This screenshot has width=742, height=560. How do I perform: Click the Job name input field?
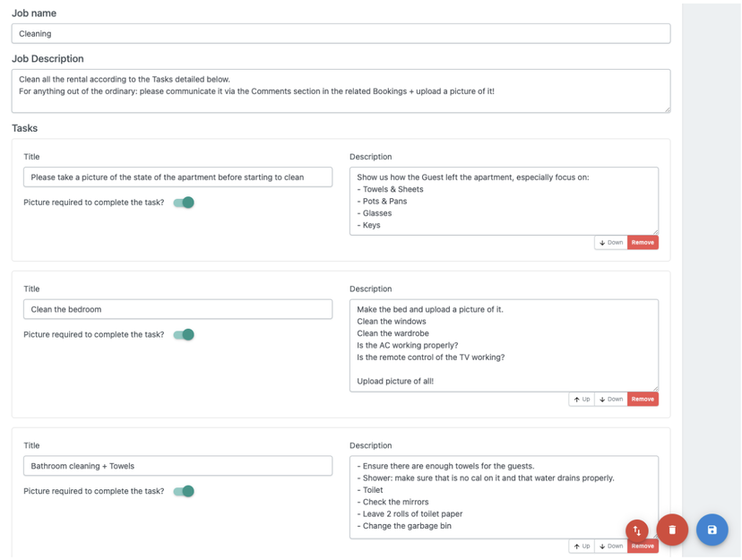point(341,34)
